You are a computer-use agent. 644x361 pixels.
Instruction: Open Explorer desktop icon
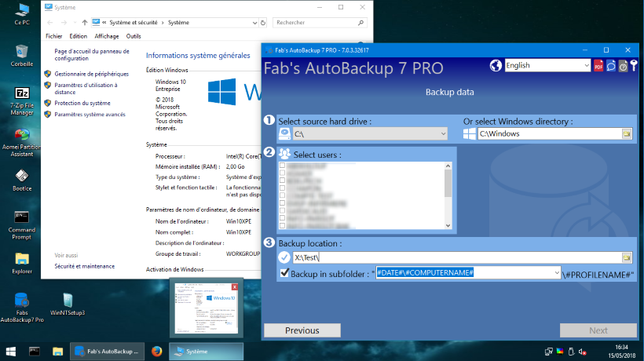pyautogui.click(x=22, y=264)
